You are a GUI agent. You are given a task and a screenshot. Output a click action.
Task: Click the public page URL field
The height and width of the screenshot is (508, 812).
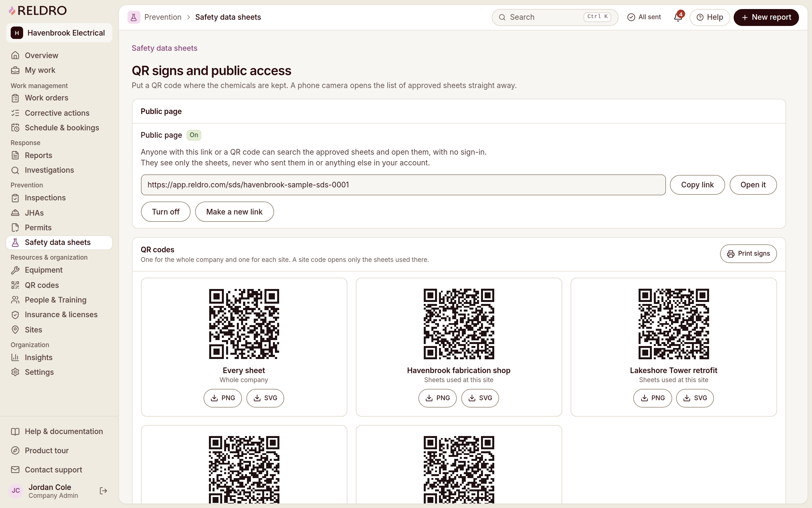[x=403, y=185]
